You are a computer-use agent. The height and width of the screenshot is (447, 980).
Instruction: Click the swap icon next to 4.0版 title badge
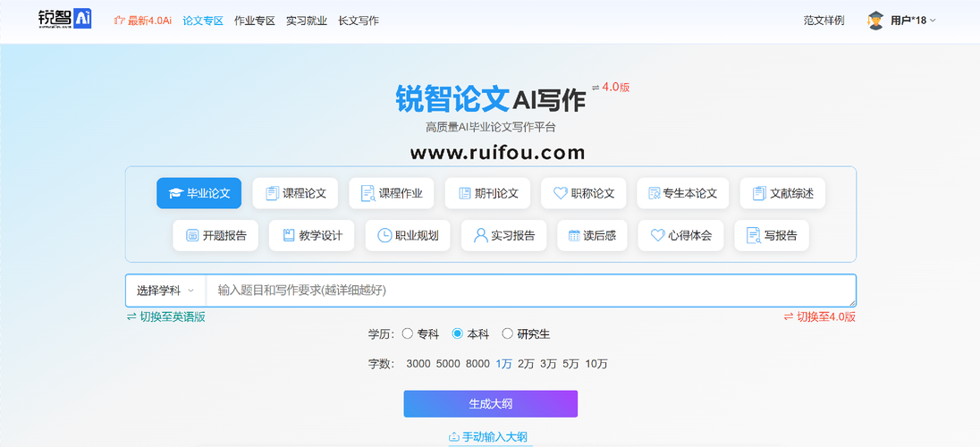point(596,88)
